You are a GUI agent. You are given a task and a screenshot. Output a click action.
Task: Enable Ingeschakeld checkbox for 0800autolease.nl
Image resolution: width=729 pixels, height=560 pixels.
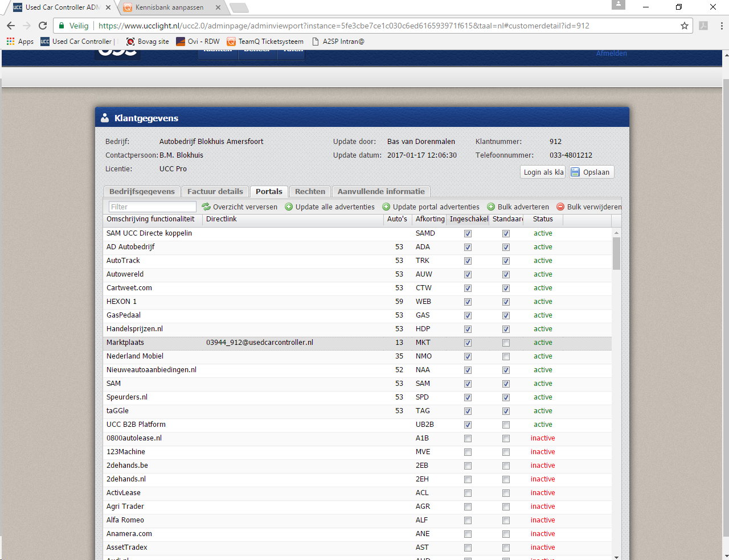pyautogui.click(x=468, y=438)
